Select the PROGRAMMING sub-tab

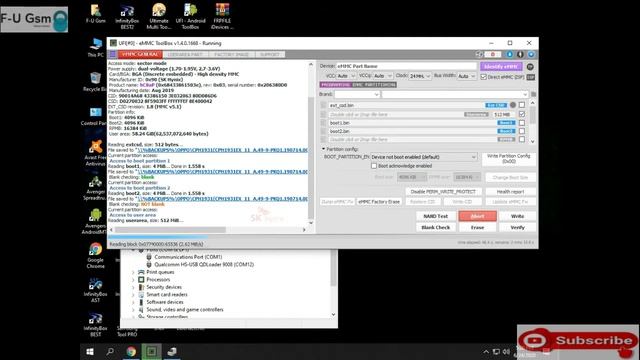(x=335, y=85)
